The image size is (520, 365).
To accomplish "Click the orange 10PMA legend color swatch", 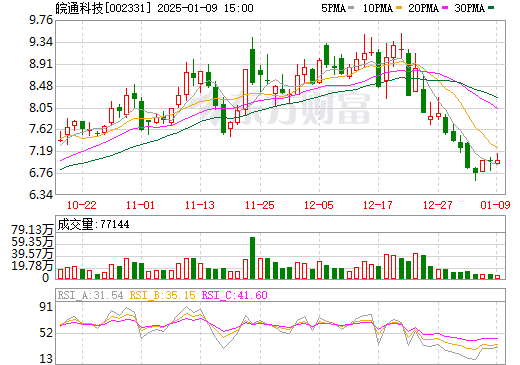I will (399, 8).
